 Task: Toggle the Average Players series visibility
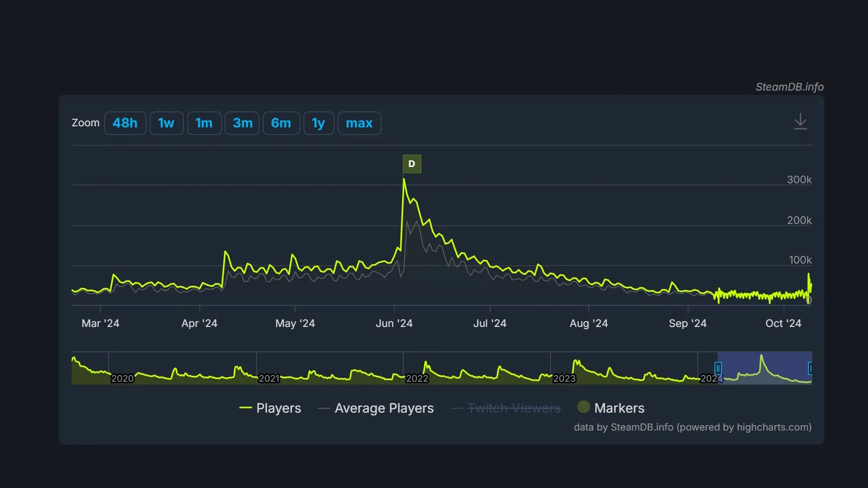[384, 408]
